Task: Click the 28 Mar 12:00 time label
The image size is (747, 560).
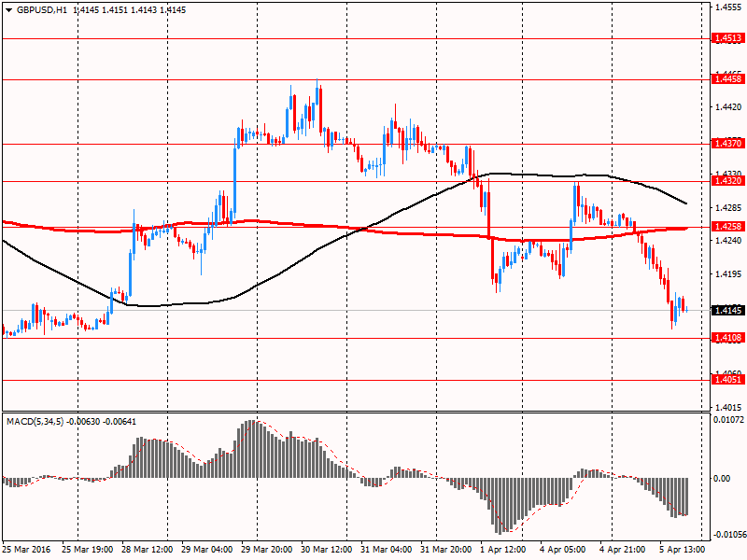Action: [148, 550]
